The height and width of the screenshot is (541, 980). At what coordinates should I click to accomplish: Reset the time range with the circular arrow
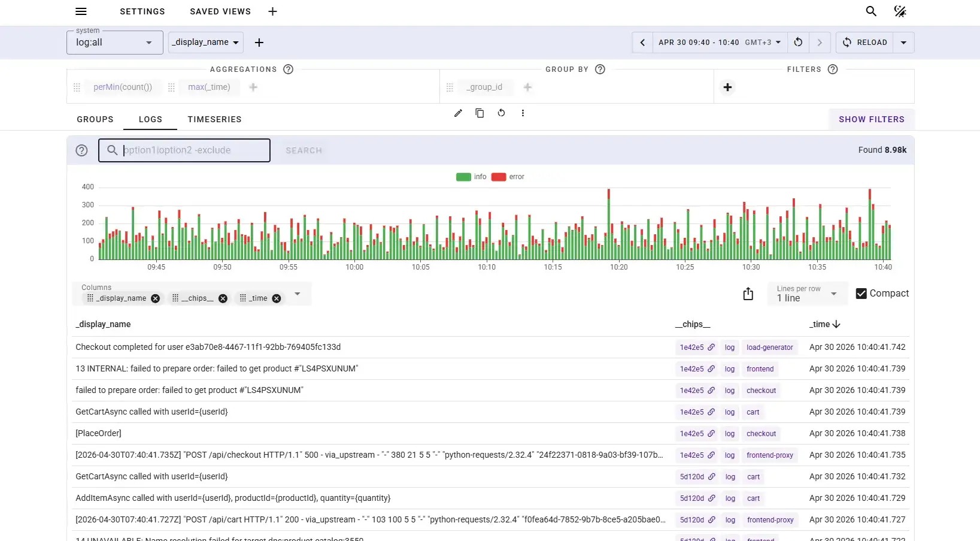(798, 43)
